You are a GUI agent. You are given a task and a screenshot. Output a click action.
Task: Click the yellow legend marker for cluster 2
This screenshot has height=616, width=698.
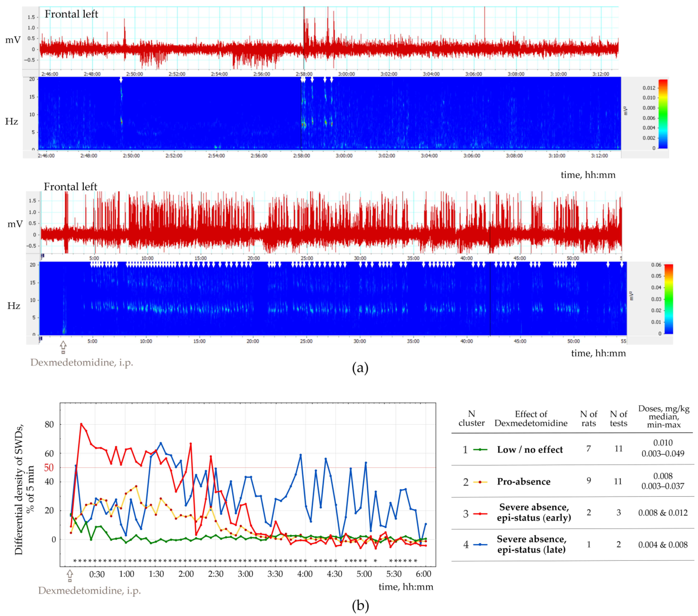pyautogui.click(x=480, y=482)
